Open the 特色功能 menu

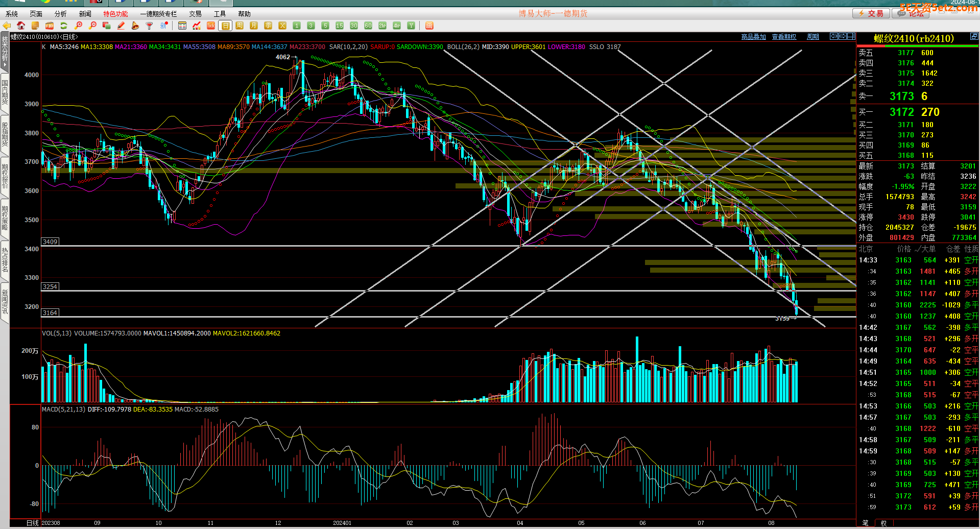(115, 14)
